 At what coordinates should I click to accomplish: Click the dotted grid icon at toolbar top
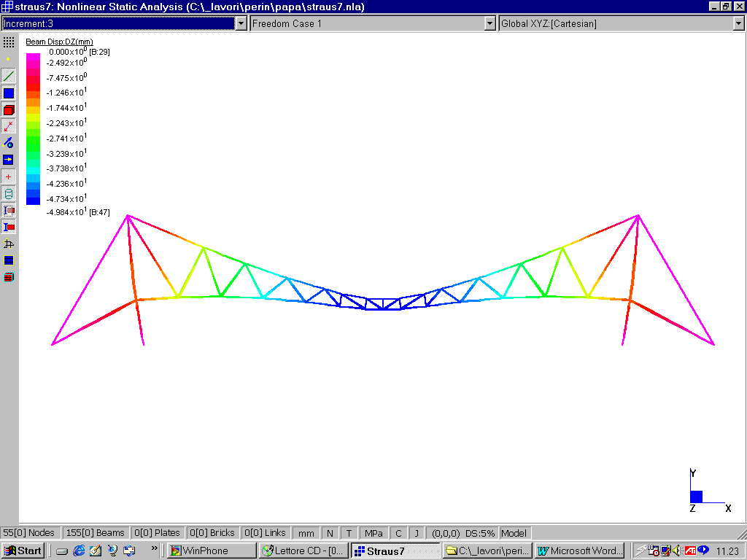(9, 42)
